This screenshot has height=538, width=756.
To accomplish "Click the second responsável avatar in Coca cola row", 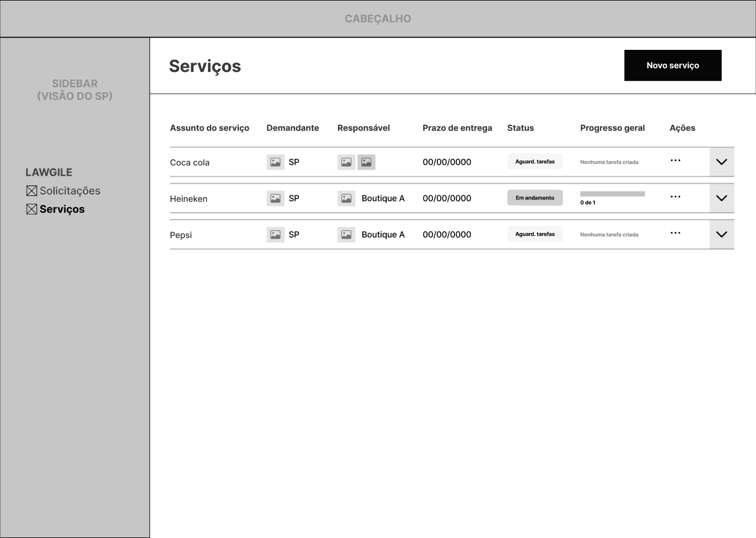I will 366,162.
